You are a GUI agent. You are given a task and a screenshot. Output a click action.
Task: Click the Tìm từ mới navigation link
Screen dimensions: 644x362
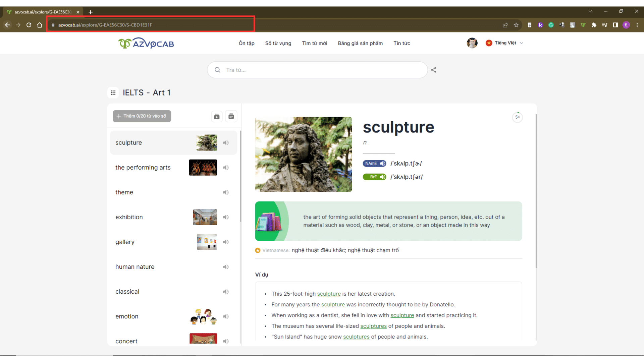click(315, 43)
